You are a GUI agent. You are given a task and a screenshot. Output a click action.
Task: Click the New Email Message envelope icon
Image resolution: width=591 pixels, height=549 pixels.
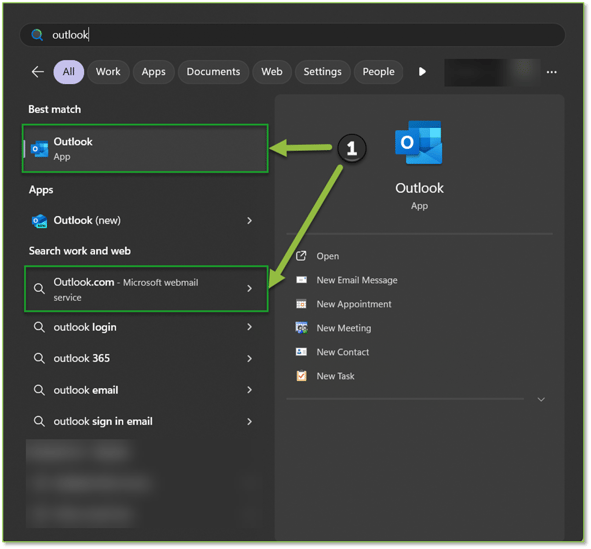click(301, 280)
